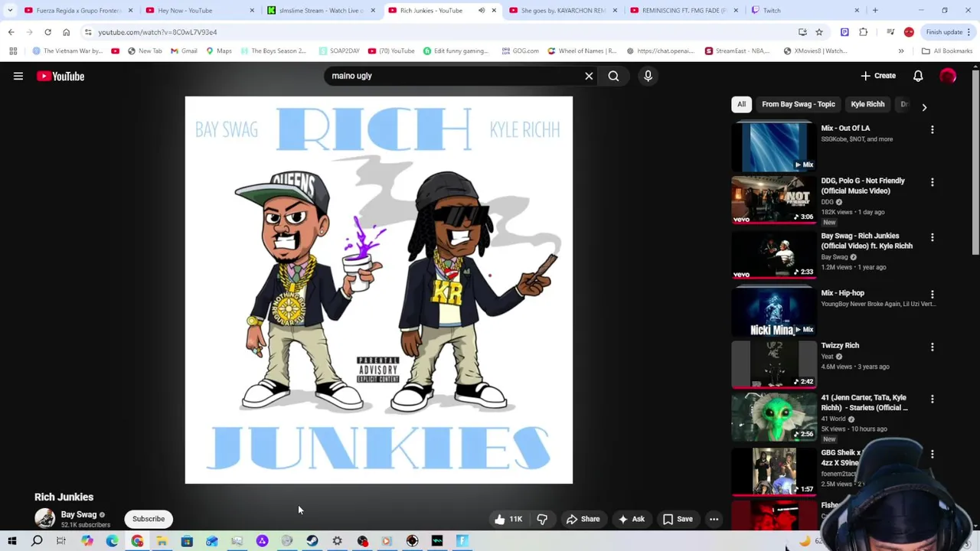
Task: Reload the current page
Action: [x=47, y=32]
